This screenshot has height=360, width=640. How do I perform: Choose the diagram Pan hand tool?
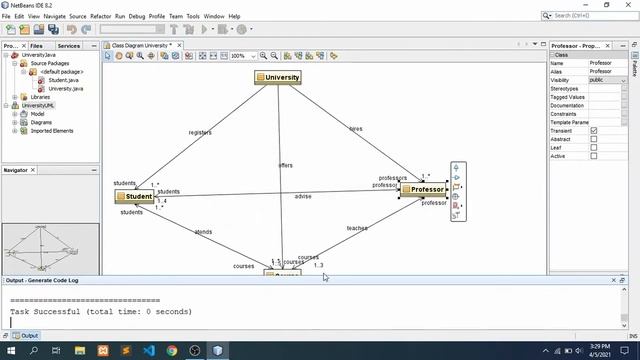click(x=119, y=56)
